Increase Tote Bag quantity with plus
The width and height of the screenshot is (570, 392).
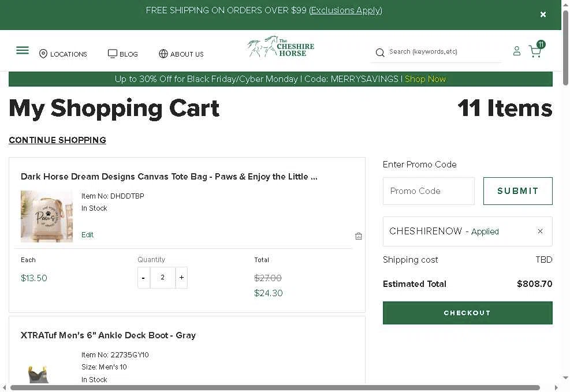point(181,278)
